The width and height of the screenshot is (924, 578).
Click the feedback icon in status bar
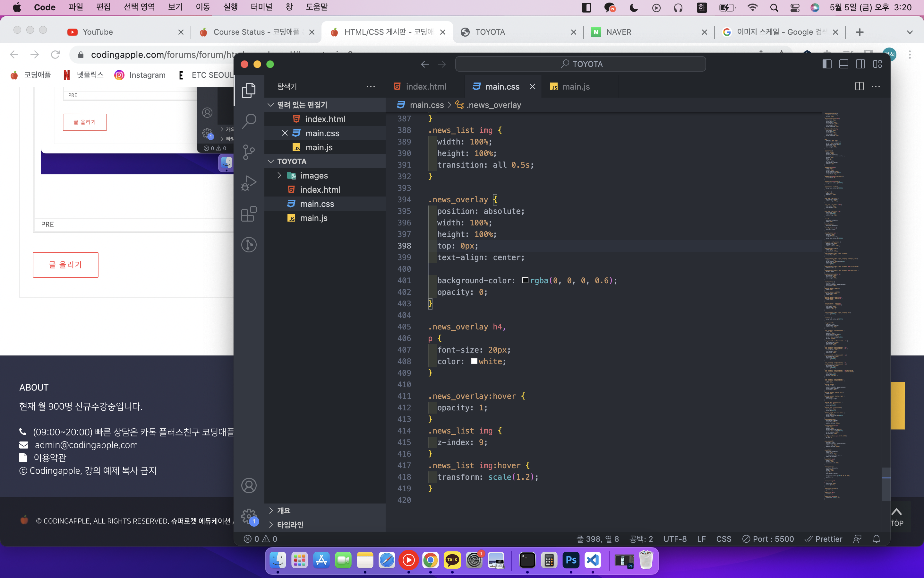[x=857, y=539]
